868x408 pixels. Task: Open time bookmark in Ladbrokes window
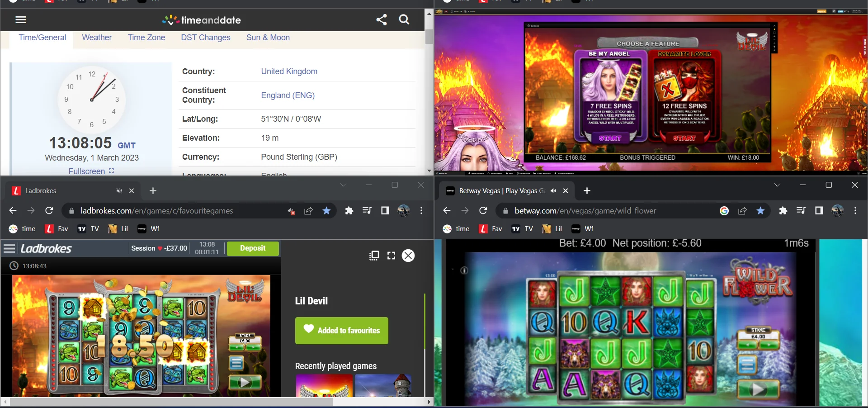pyautogui.click(x=22, y=229)
